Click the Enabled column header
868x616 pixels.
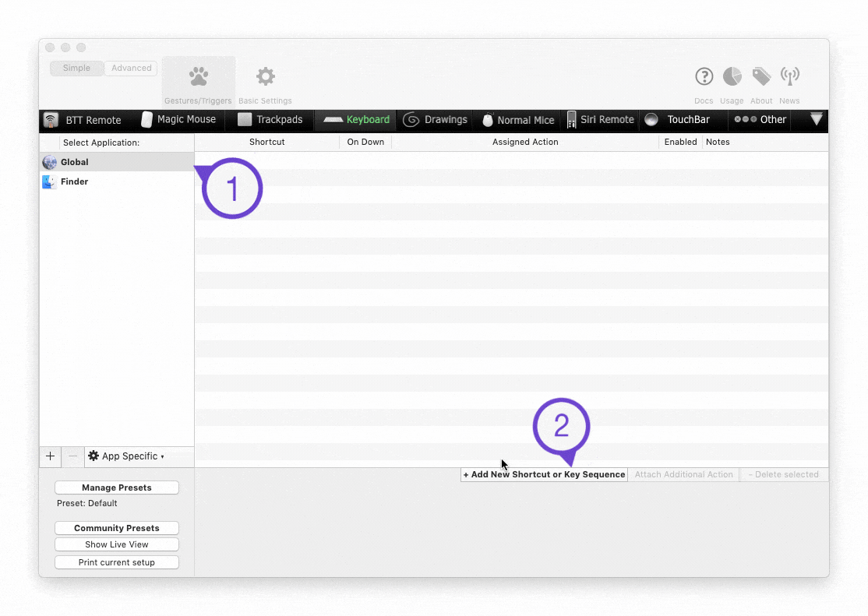680,142
